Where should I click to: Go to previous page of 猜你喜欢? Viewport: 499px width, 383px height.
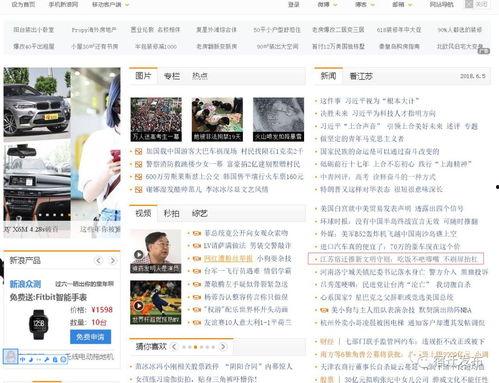coord(174,347)
